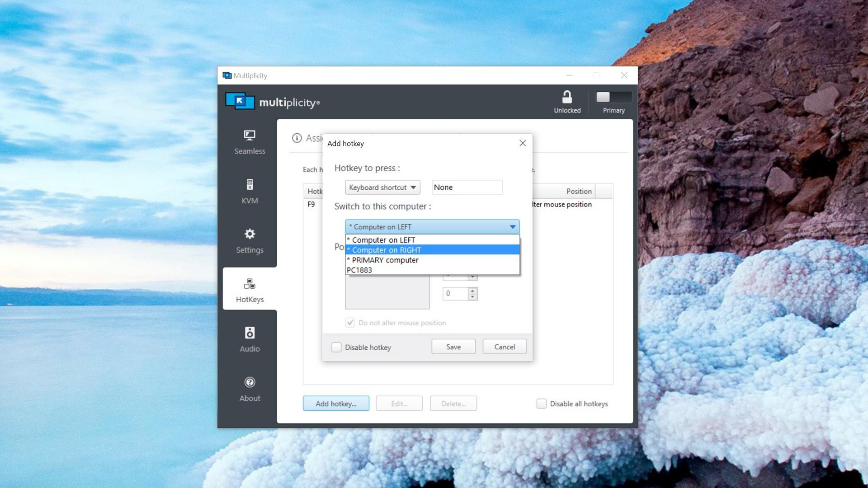The height and width of the screenshot is (488, 868).
Task: Collapse the Computer on LEFT combo box
Action: 432,227
